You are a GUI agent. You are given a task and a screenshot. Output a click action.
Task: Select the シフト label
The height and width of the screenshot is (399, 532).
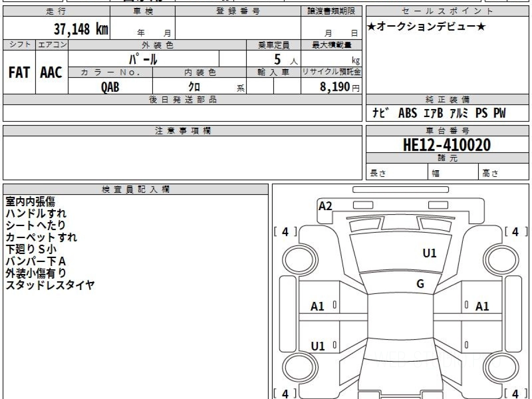pos(19,45)
